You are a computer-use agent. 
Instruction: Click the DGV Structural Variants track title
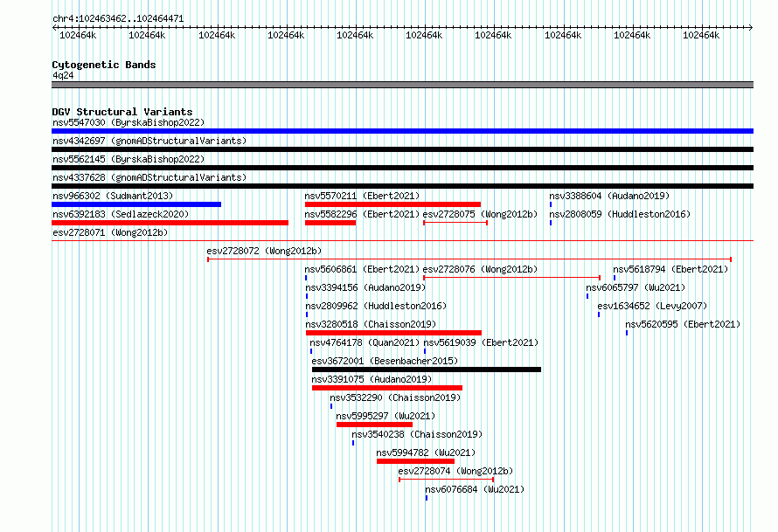point(122,112)
